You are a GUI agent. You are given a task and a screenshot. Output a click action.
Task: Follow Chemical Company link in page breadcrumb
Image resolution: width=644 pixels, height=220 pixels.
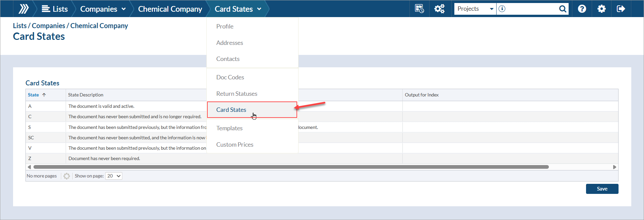(99, 26)
